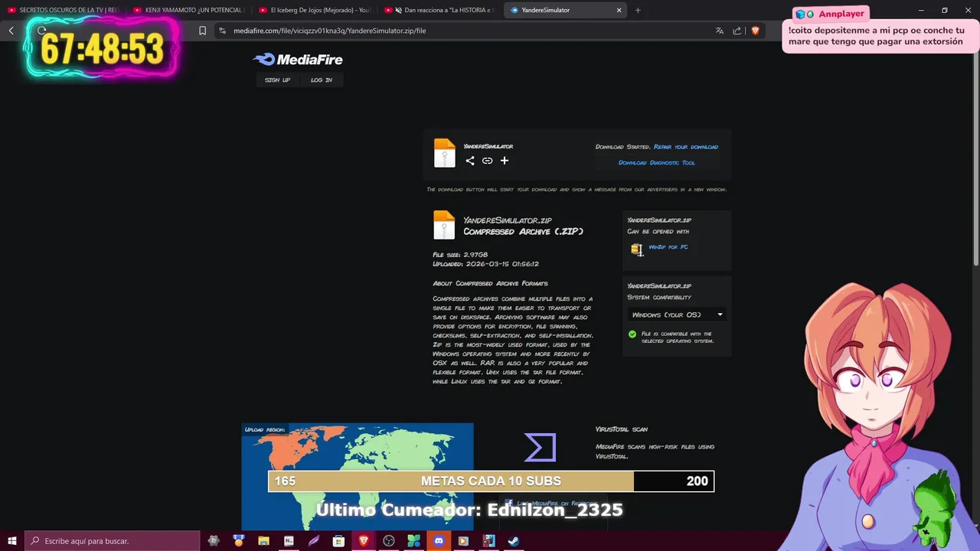
Task: Click the top YandereSimulator zip file icon
Action: (x=444, y=153)
